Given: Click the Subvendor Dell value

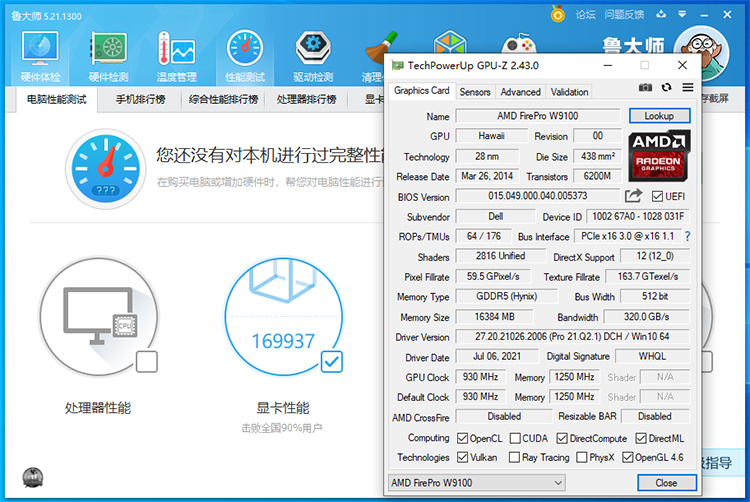Looking at the screenshot, I should (496, 217).
